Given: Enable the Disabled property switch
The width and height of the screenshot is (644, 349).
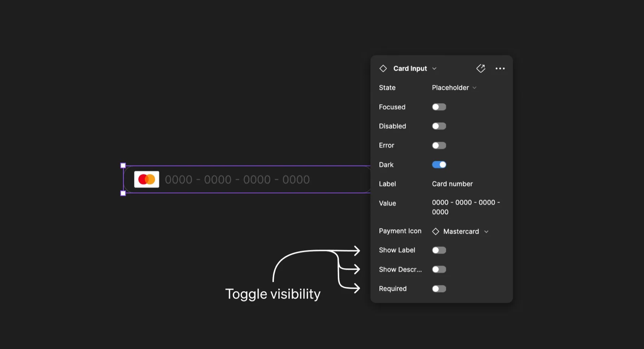Looking at the screenshot, I should [439, 126].
